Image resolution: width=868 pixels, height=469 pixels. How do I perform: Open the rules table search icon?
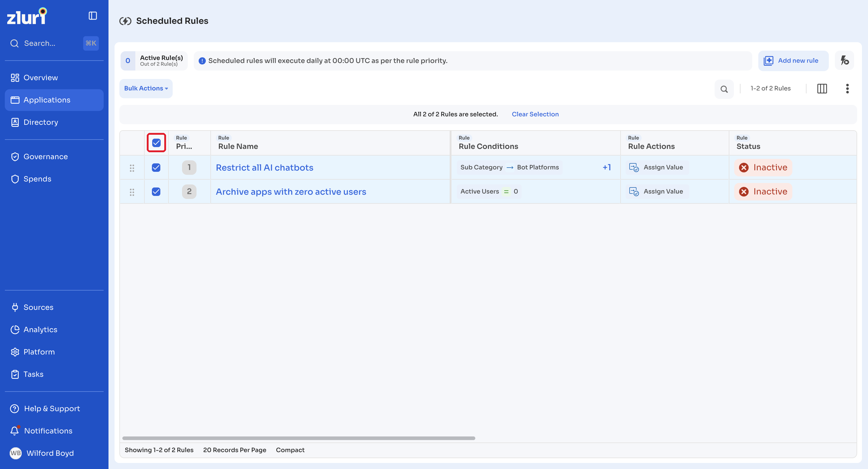point(724,89)
